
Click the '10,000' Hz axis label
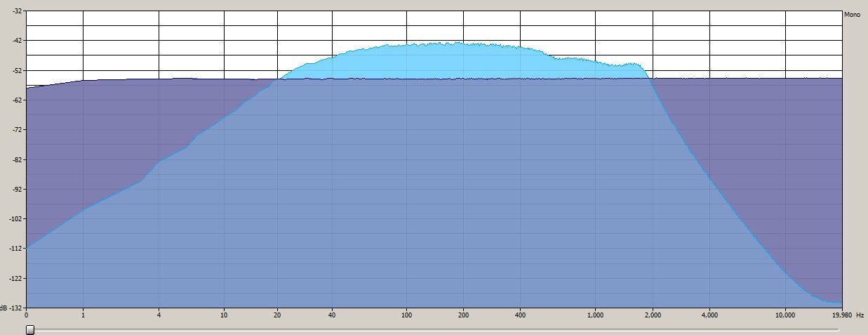pyautogui.click(x=785, y=315)
